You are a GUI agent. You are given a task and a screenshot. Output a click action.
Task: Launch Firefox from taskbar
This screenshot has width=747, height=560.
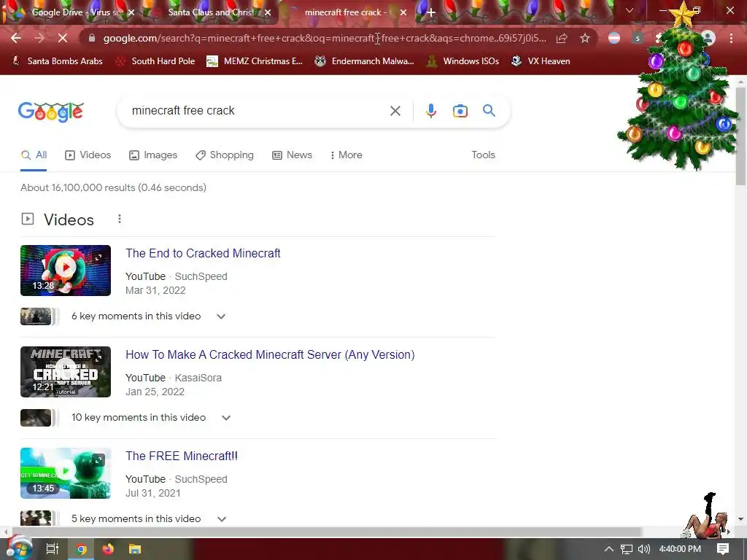[x=108, y=549]
